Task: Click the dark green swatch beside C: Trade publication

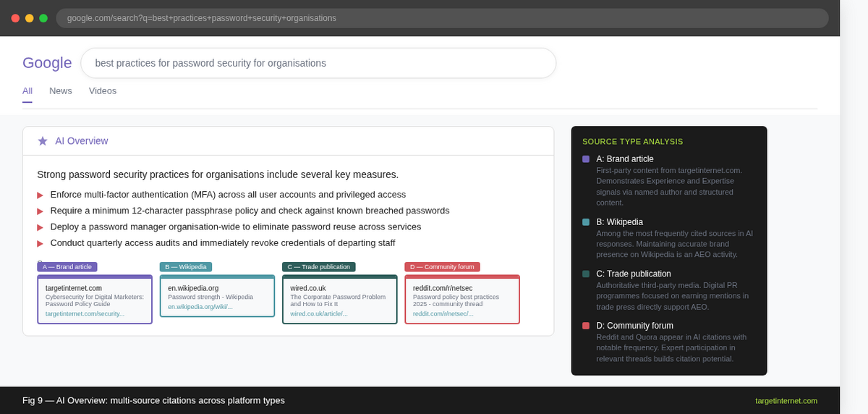Action: coord(586,274)
